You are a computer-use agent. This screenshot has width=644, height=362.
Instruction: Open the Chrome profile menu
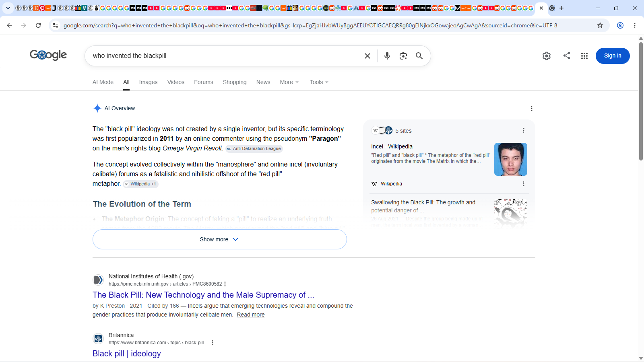(x=620, y=25)
